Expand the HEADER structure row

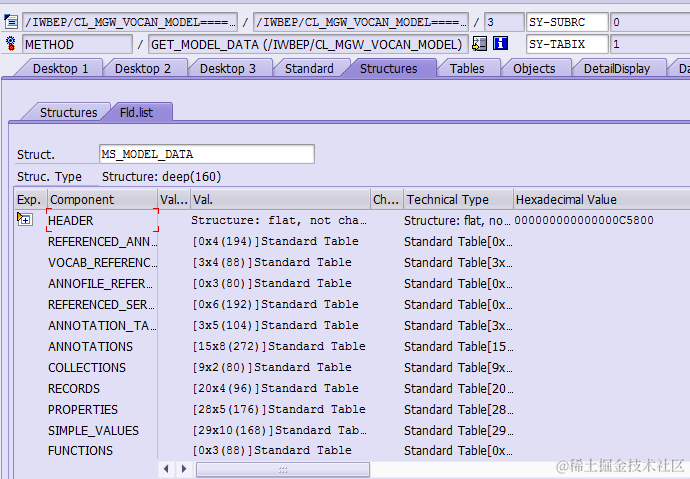point(25,219)
